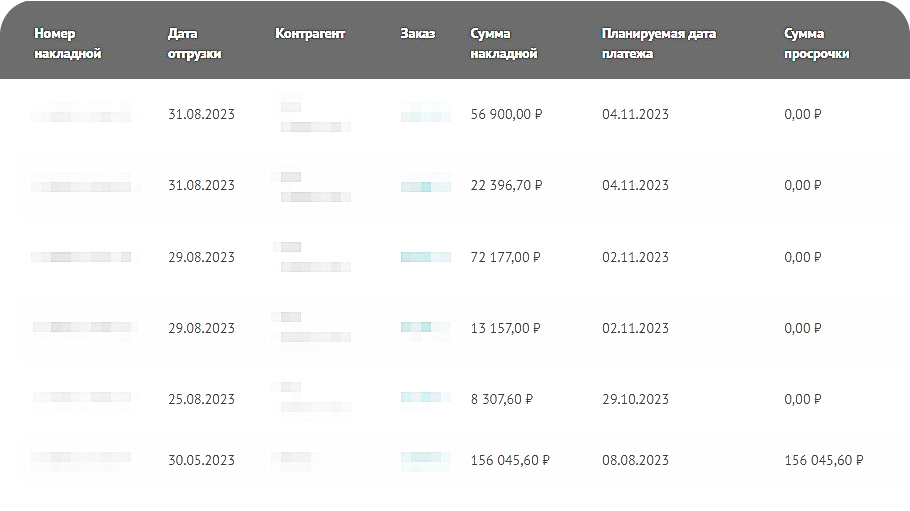Open the order link in the 72 177,00 ₽ row
The height and width of the screenshot is (511, 910).
pos(425,257)
